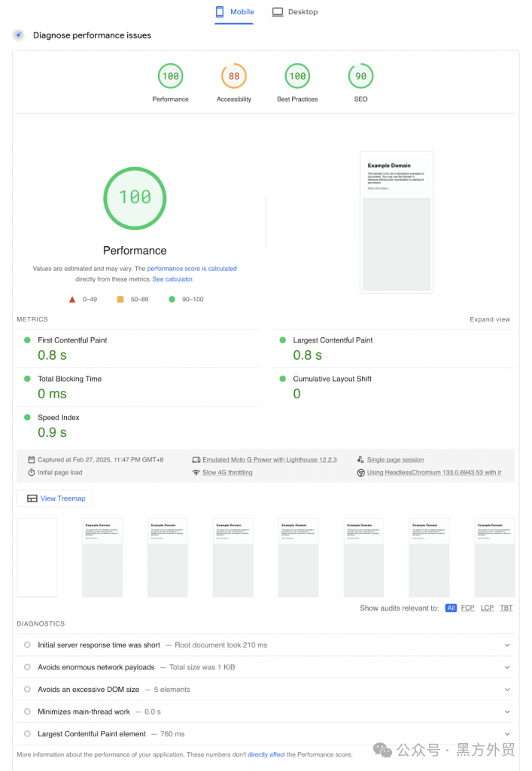Open the Slow 4G throttling link
532x771 pixels.
227,473
